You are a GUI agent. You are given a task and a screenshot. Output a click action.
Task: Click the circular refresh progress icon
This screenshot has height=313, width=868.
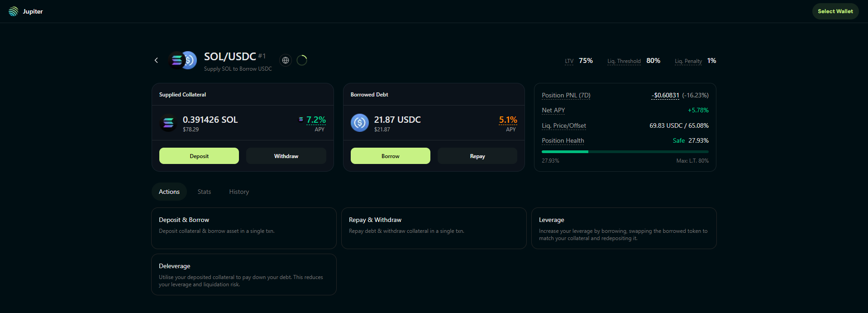302,60
